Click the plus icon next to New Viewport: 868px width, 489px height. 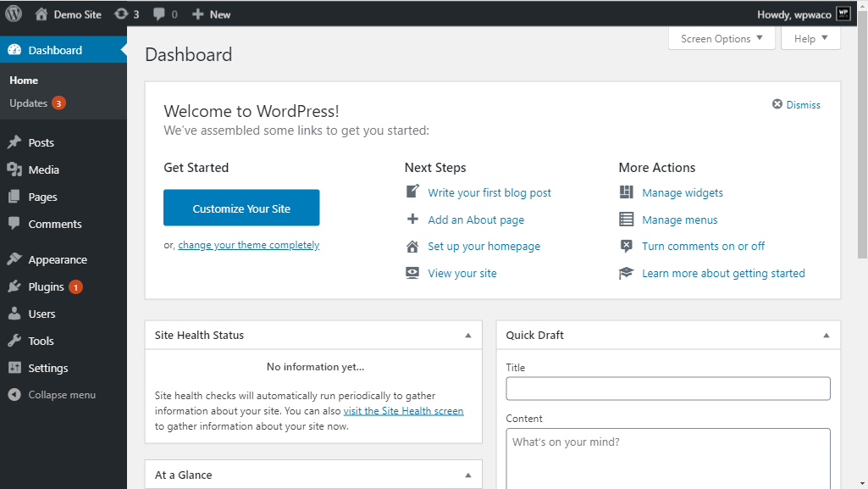197,14
